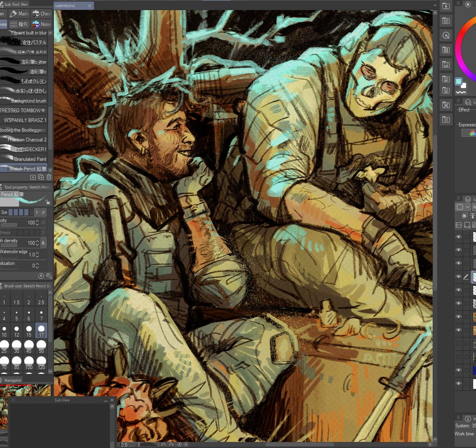
Task: Expand brush Size dynamics arrow
Action: point(37,212)
